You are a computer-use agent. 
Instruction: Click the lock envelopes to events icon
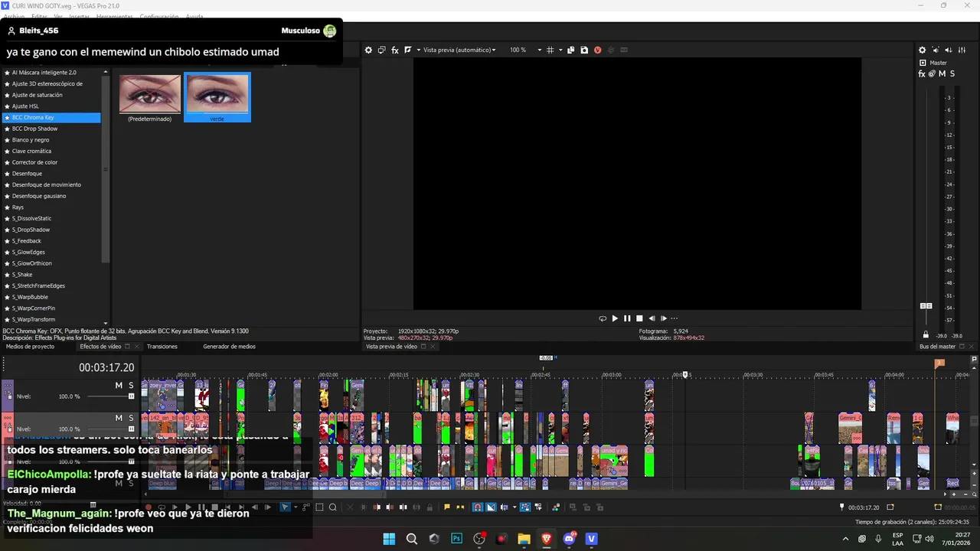pos(524,507)
